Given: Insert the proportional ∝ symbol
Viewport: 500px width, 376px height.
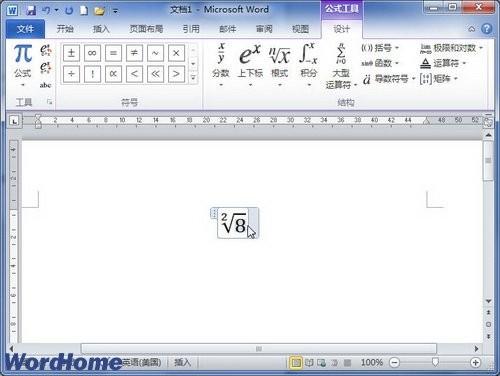Looking at the screenshot, I should (113, 74).
